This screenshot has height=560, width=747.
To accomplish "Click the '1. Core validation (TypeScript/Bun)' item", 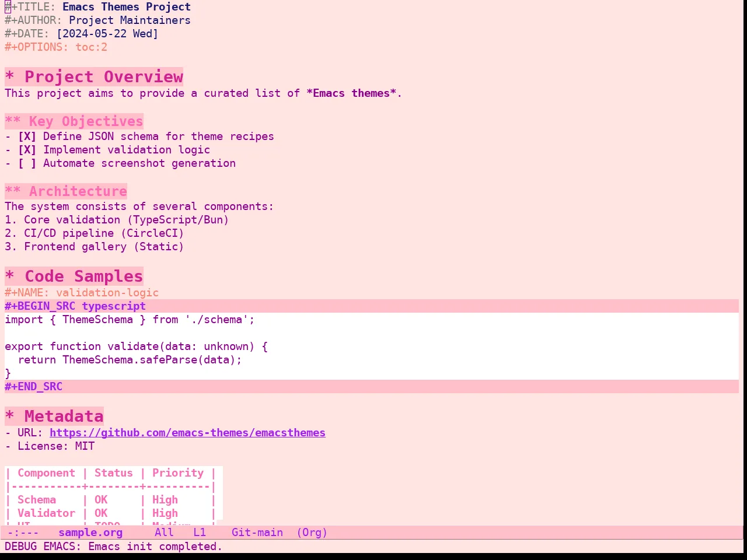I will click(117, 220).
